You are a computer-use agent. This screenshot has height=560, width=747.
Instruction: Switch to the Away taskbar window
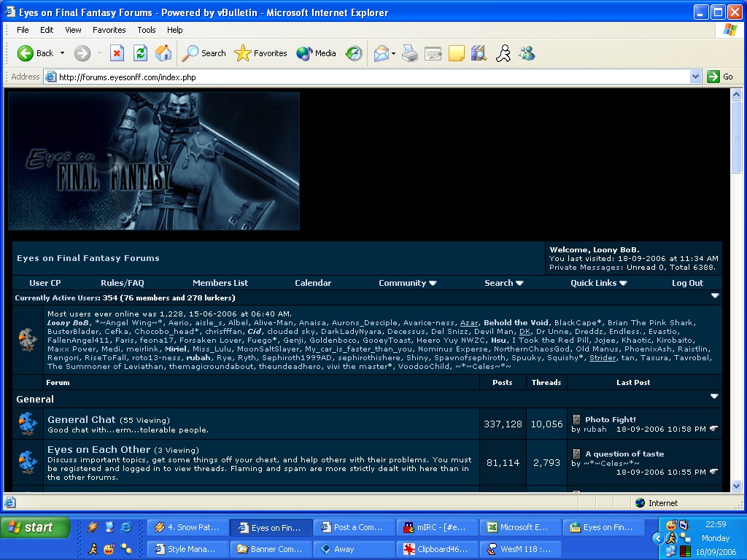(355, 549)
